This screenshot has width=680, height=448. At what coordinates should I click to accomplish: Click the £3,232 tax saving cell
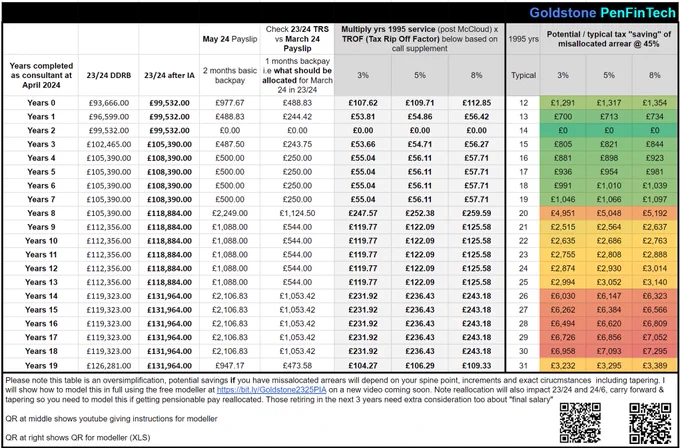(x=563, y=366)
